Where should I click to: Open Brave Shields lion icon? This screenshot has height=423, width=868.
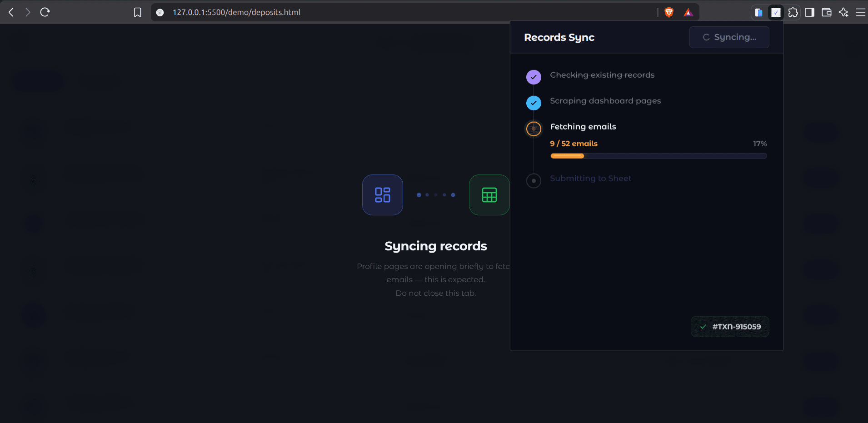click(x=669, y=12)
